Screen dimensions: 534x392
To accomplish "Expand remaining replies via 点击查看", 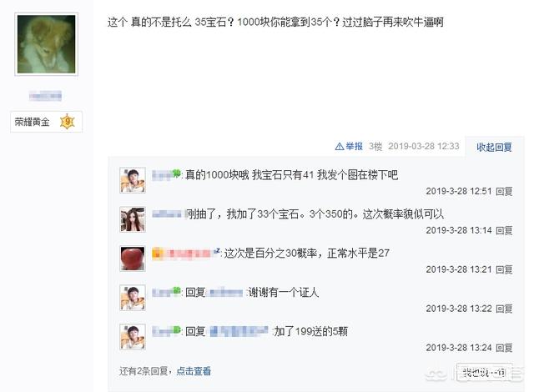I will 194,371.
